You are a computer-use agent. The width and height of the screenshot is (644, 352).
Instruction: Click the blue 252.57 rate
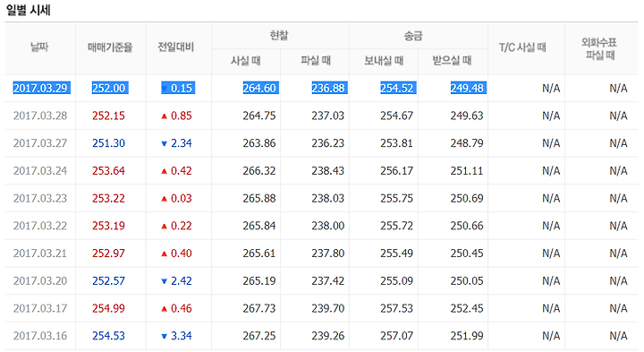point(108,281)
